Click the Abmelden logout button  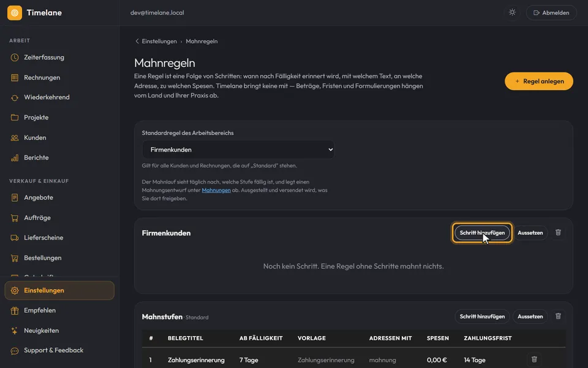coord(551,13)
